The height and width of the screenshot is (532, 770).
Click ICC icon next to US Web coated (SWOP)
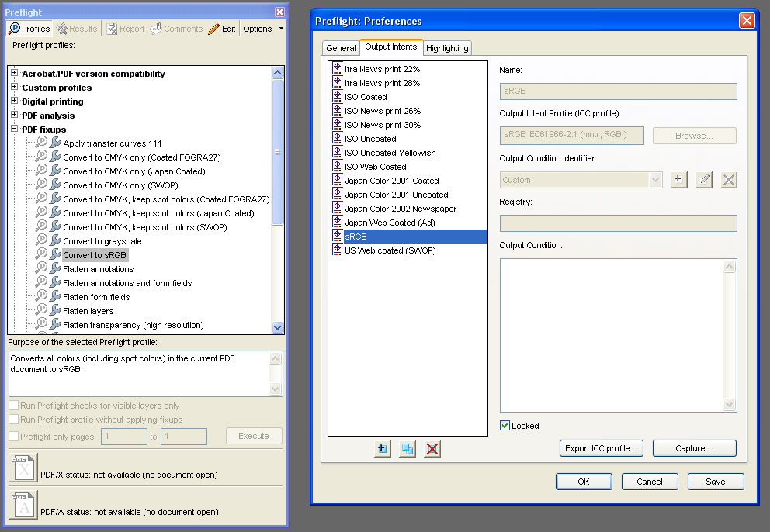coord(338,250)
